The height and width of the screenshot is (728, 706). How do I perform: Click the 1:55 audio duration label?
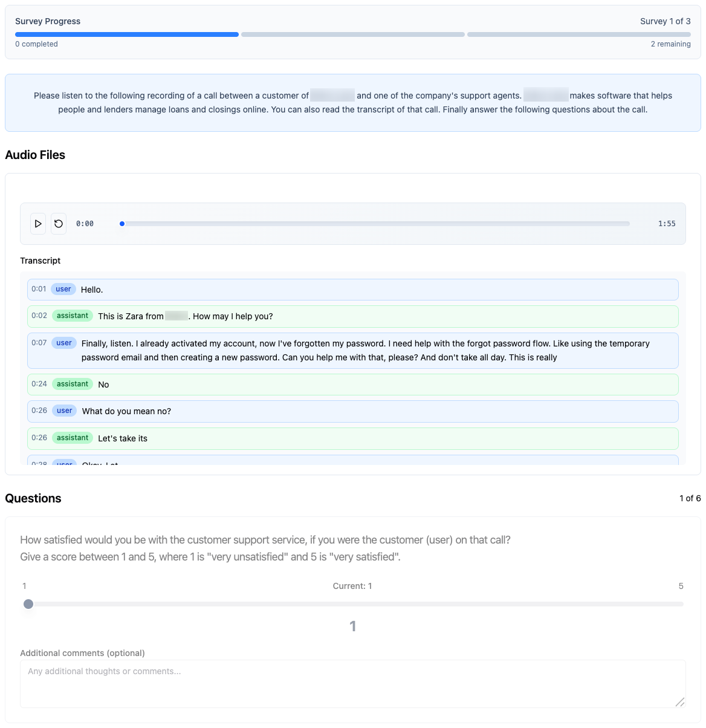667,224
